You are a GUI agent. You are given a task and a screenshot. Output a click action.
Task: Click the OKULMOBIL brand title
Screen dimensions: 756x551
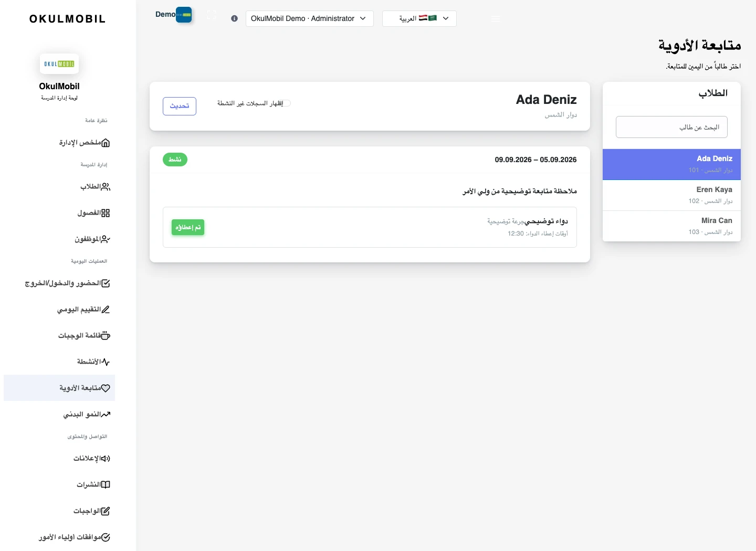[67, 19]
